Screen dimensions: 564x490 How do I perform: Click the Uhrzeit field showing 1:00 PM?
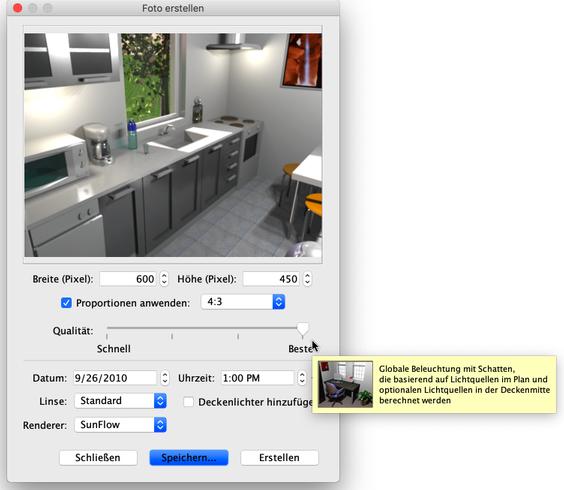coord(258,378)
